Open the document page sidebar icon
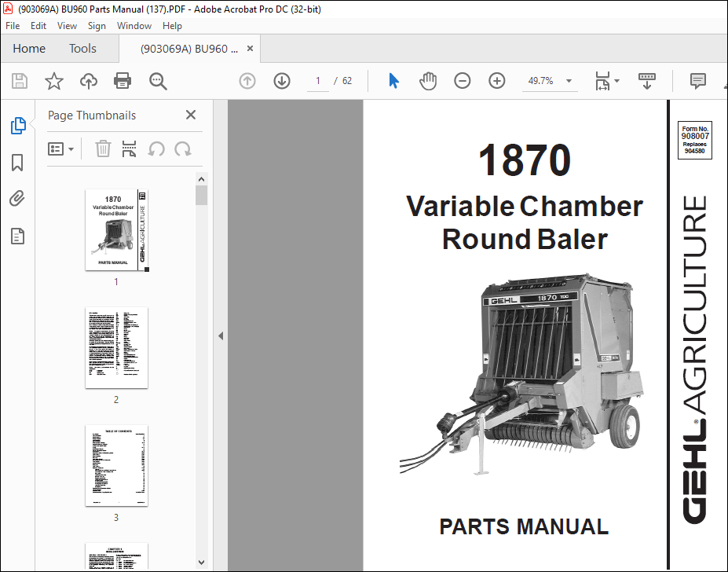 (x=17, y=236)
